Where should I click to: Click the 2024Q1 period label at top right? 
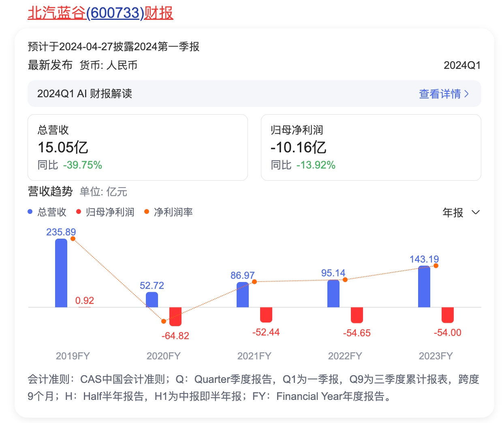462,65
